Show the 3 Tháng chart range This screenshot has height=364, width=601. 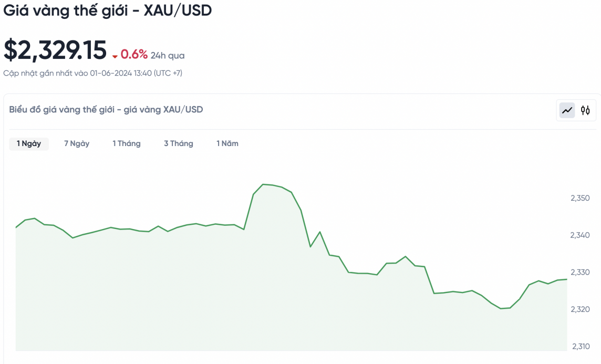tap(179, 143)
